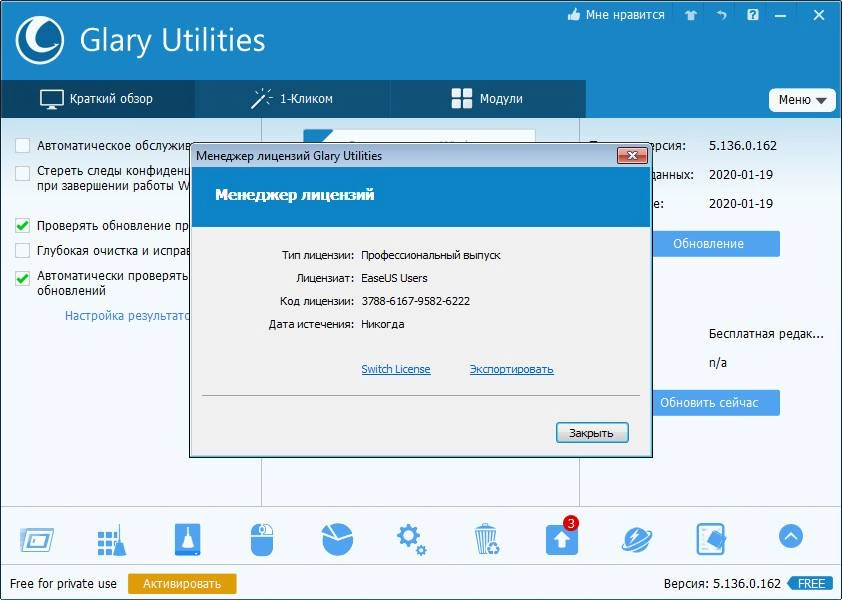Click the Switch License link
Viewport: 842px width, 600px height.
[396, 369]
